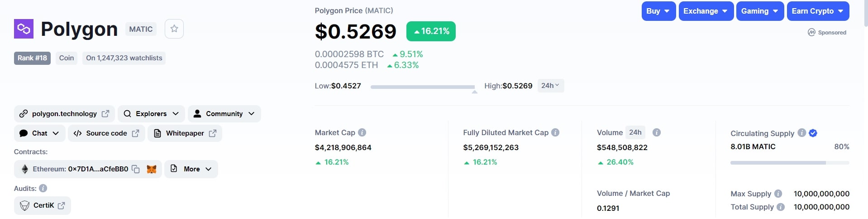The image size is (868, 219).
Task: Click the Volume 24h period badge
Action: coord(635,132)
